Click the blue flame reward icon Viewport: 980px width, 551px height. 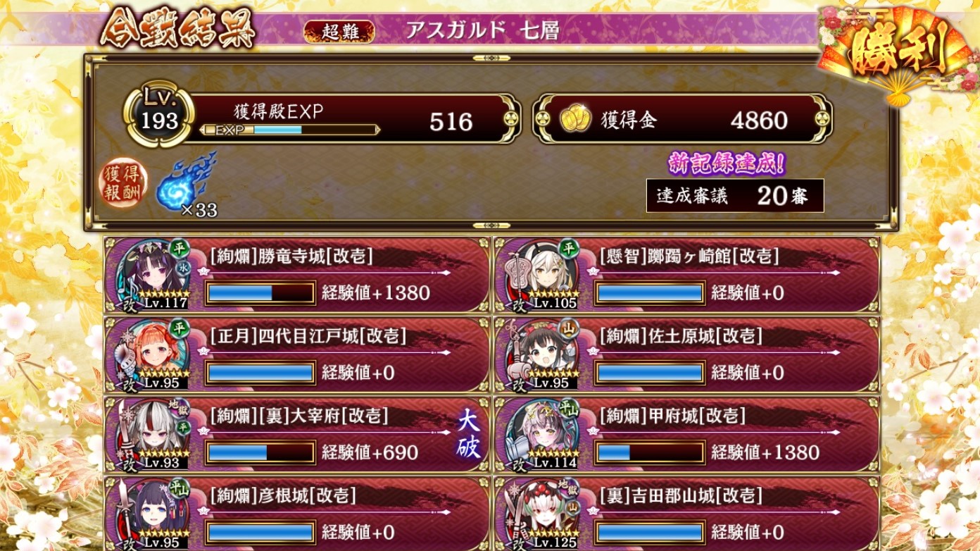coord(183,183)
